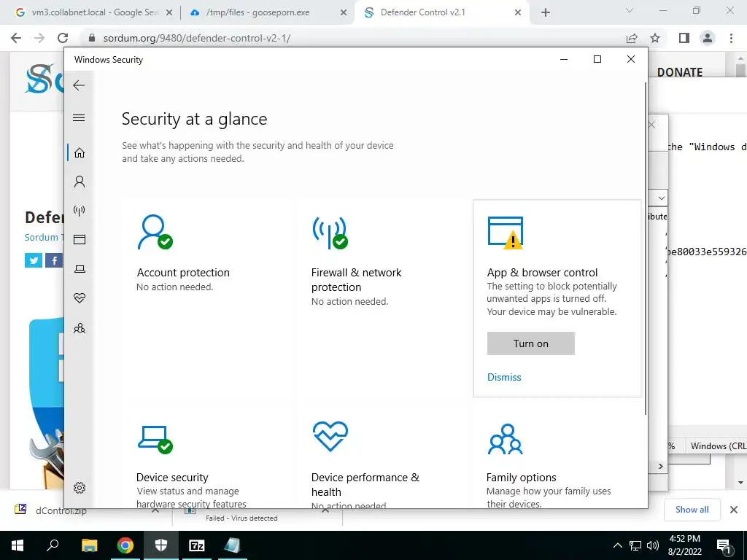The height and width of the screenshot is (560, 747).
Task: Open Family options sidebar icon
Action: coord(80,328)
